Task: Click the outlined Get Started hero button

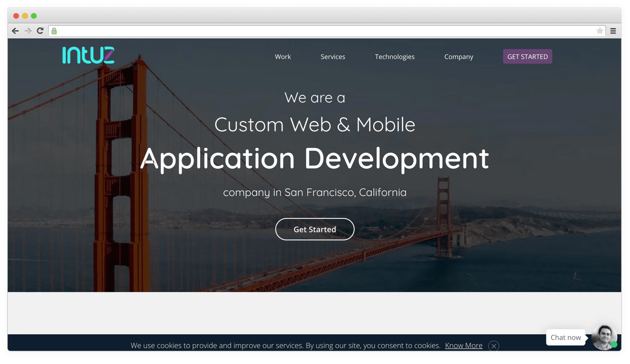Action: point(315,229)
